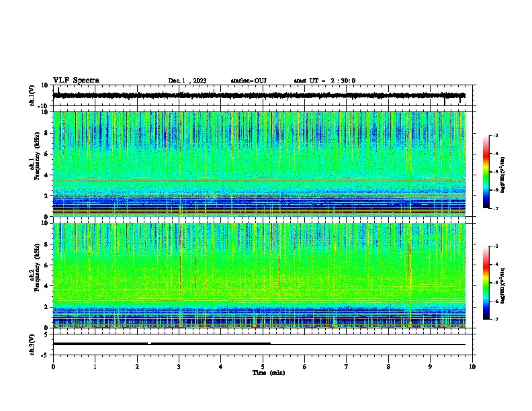The image size is (532, 411).
Task: Click the "station=OUI" header label
Action: [249, 81]
